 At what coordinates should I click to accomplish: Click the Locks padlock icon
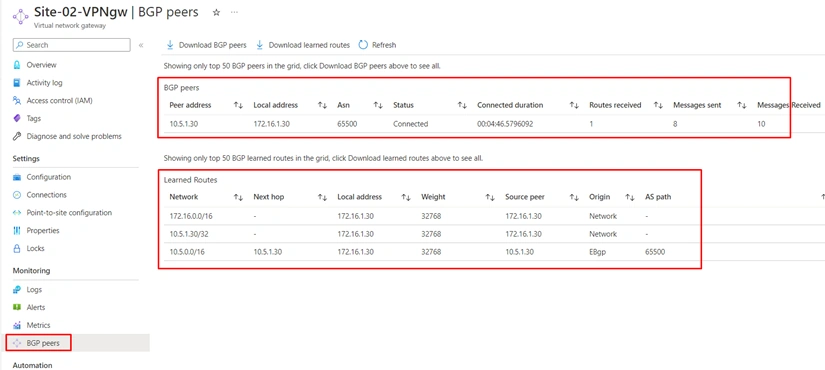tap(17, 248)
